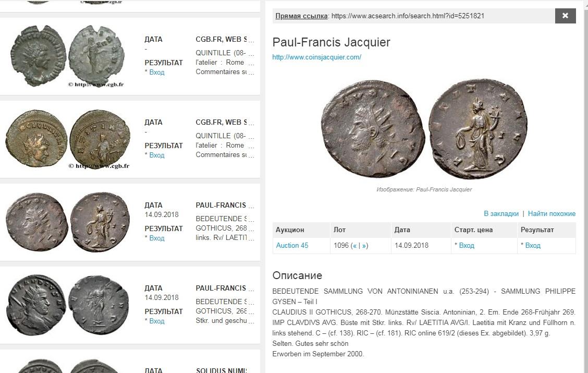Screen dimensions: 588x373
Task: Open second Paul-Francis dark coin thumbnail
Action: pyautogui.click(x=68, y=305)
